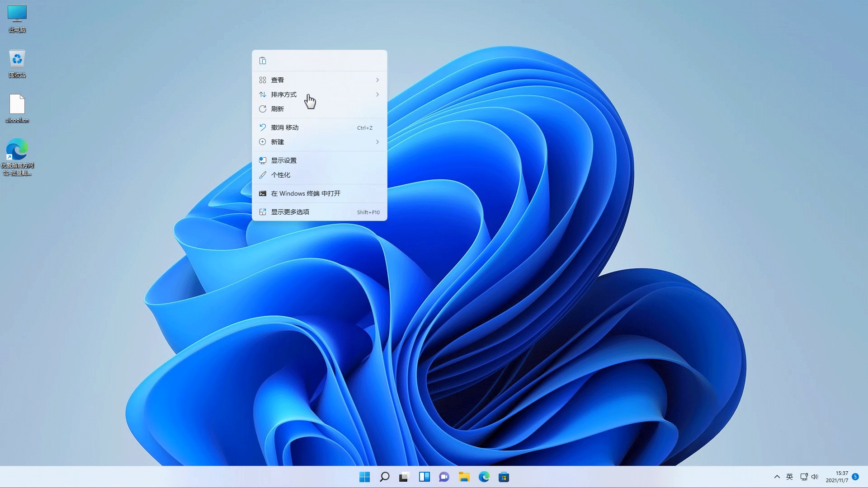Toggle the 英 input language indicator
The width and height of the screenshot is (868, 488).
tap(789, 477)
